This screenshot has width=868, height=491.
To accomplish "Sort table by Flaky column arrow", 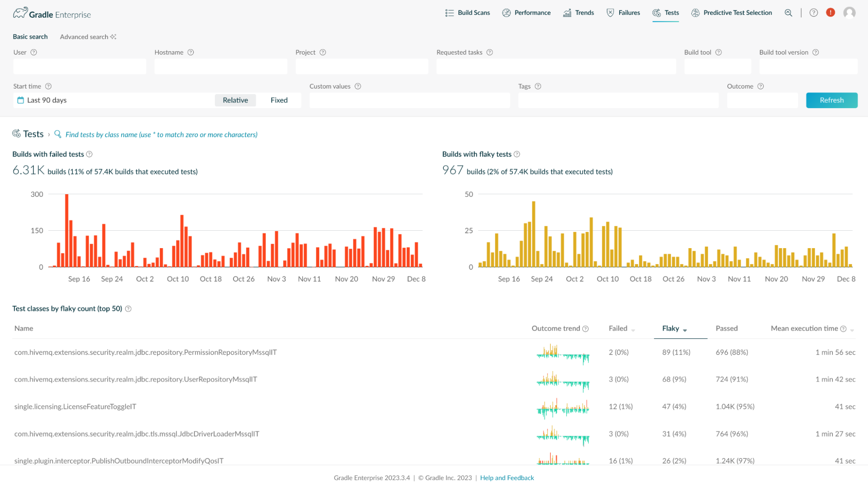I will point(685,330).
